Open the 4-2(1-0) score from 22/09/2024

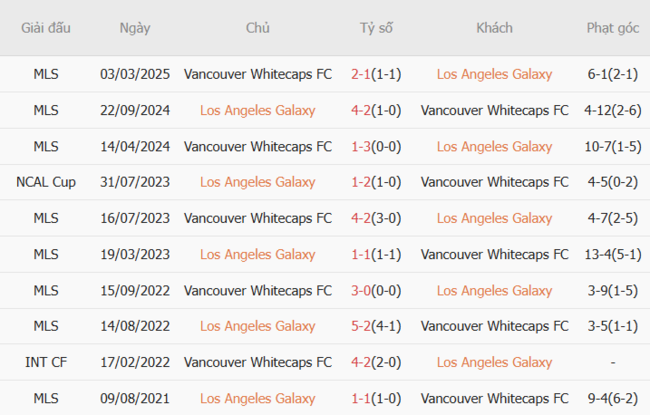376,110
